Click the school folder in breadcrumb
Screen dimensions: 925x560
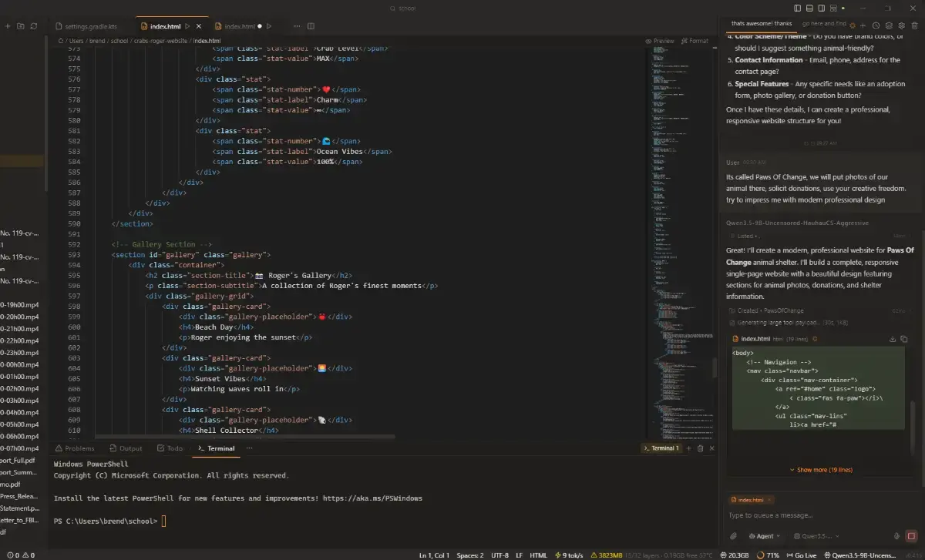pos(119,41)
